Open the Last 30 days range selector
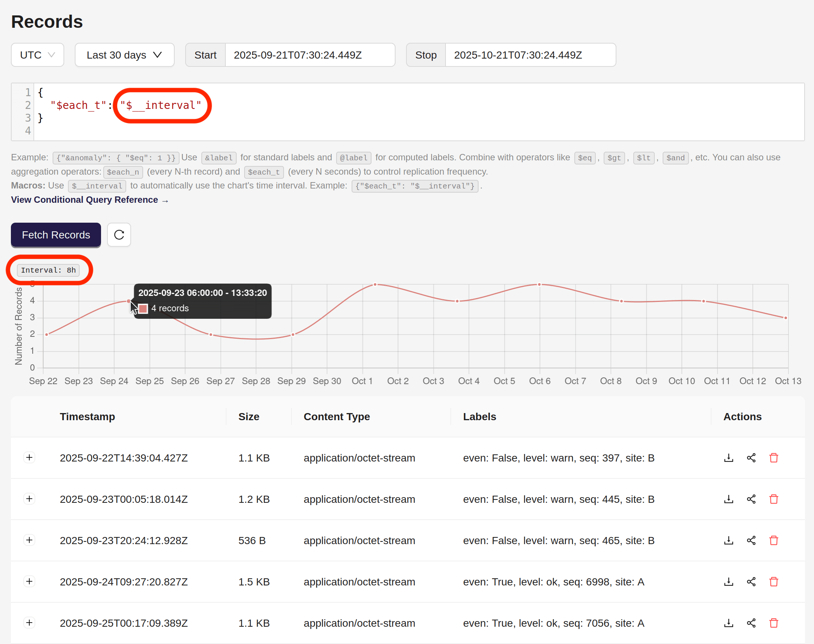The height and width of the screenshot is (644, 814). coord(124,55)
